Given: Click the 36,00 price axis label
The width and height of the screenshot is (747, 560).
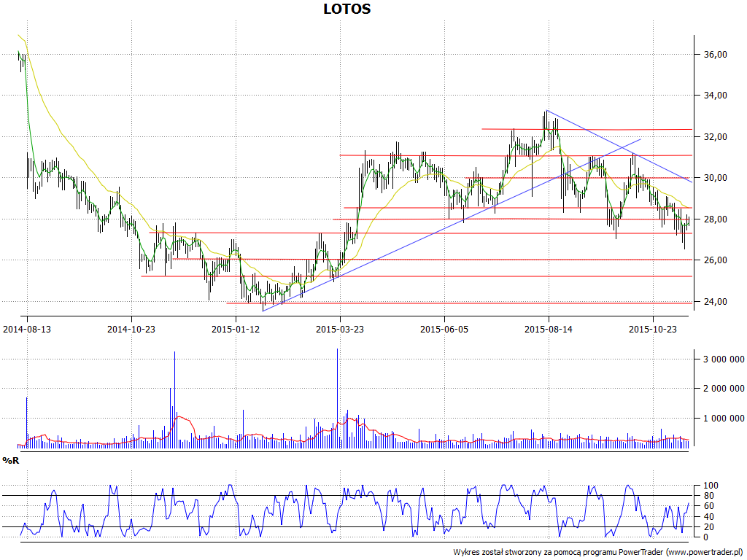Looking at the screenshot, I should (716, 55).
